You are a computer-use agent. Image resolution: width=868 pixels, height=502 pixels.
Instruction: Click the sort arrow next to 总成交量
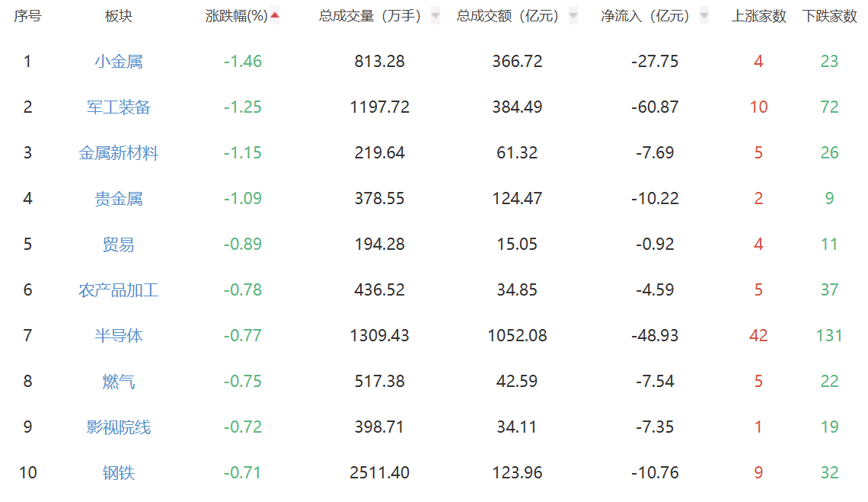coord(435,15)
